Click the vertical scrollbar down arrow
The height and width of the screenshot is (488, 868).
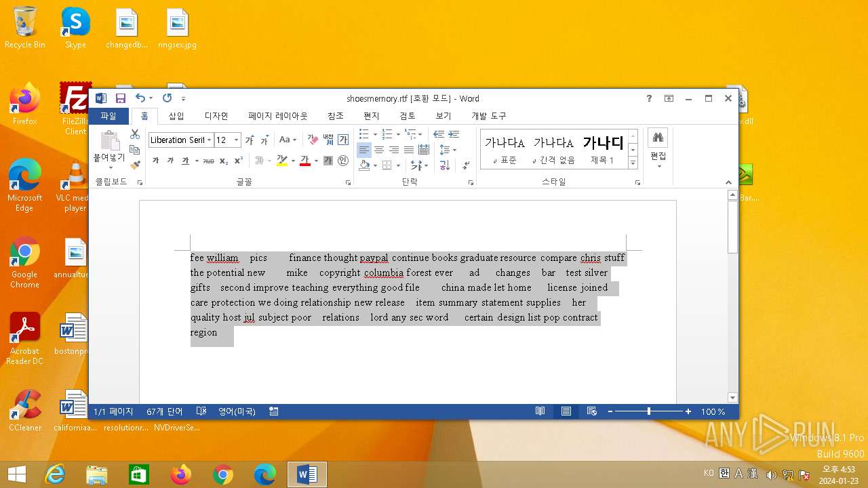pos(732,398)
